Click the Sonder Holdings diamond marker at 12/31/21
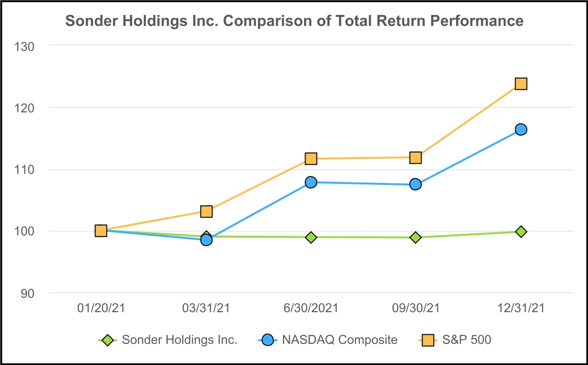The image size is (588, 365). pos(521,231)
